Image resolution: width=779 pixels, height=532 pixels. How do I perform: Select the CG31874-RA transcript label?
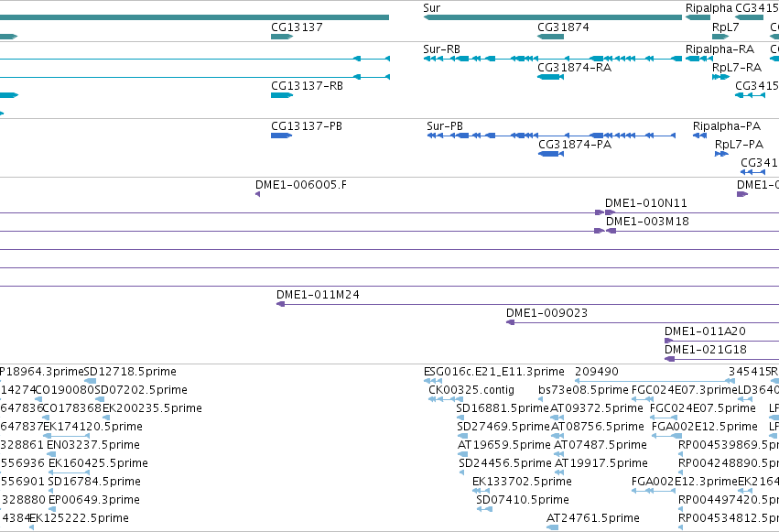[x=574, y=68]
